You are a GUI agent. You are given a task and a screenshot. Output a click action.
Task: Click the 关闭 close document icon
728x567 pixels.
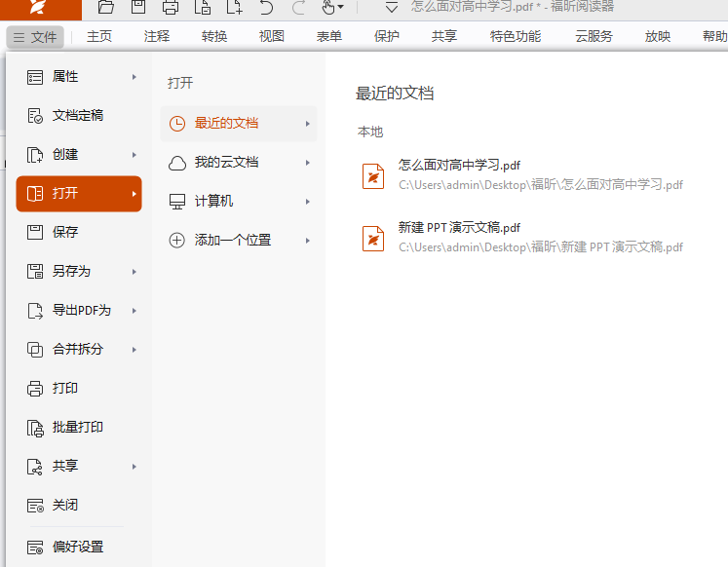pyautogui.click(x=35, y=506)
